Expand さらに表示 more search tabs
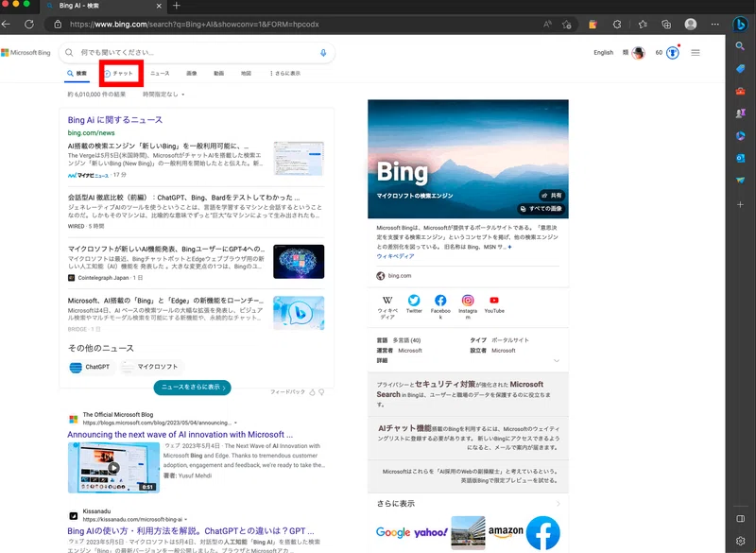Viewport: 756px width, 553px height. [285, 74]
